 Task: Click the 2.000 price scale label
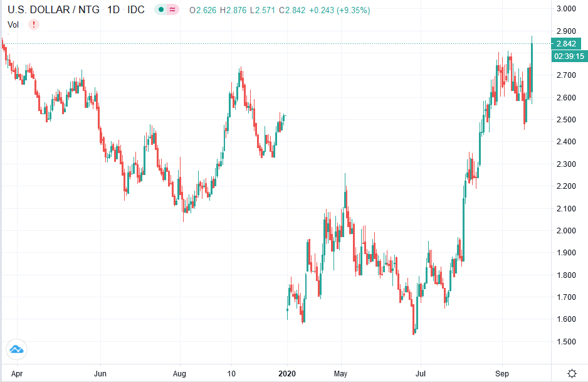(x=566, y=231)
